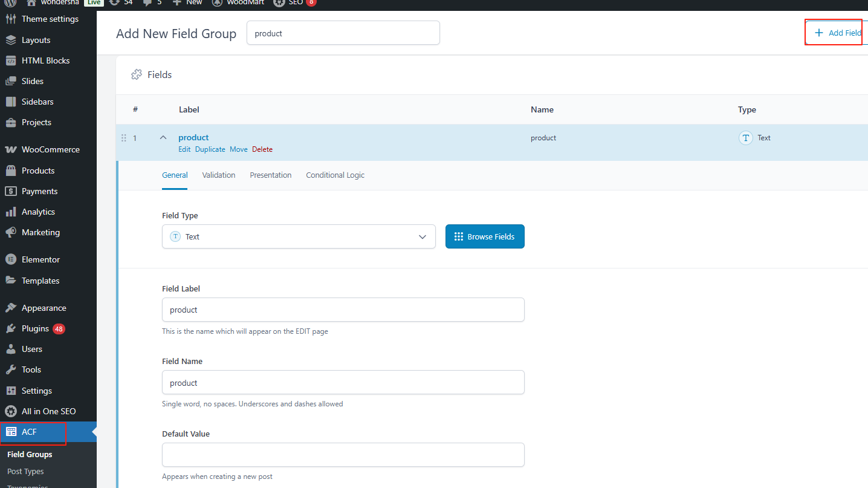Click the Duplicate link under product

210,149
